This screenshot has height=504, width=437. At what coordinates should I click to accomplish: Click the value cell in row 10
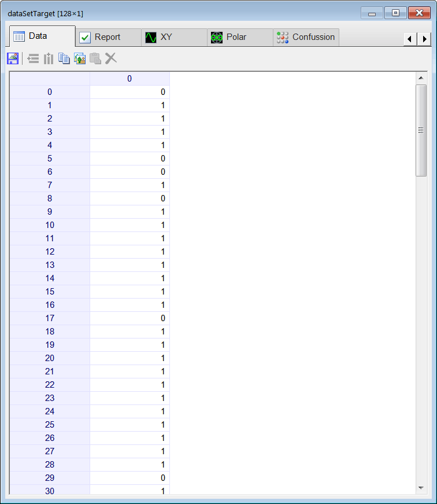coord(129,225)
